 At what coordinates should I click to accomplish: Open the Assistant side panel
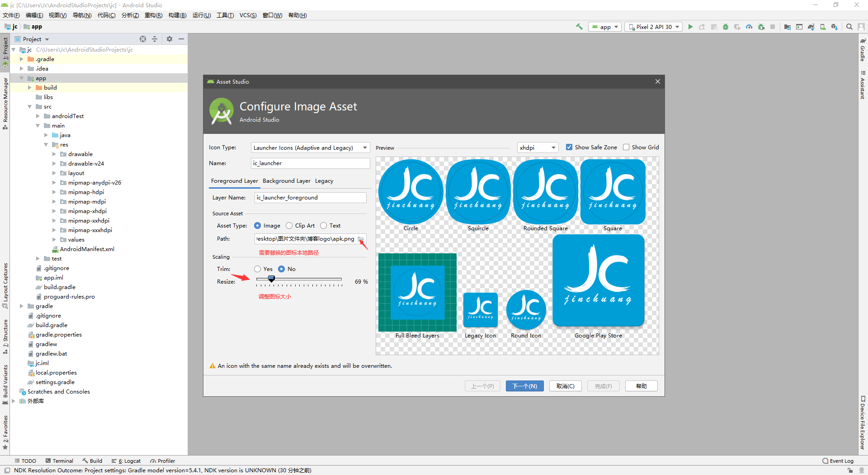point(863,85)
